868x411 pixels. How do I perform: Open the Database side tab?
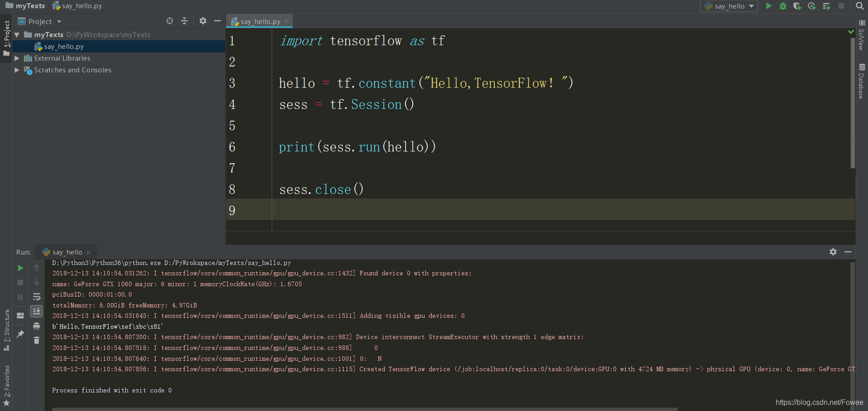click(861, 81)
